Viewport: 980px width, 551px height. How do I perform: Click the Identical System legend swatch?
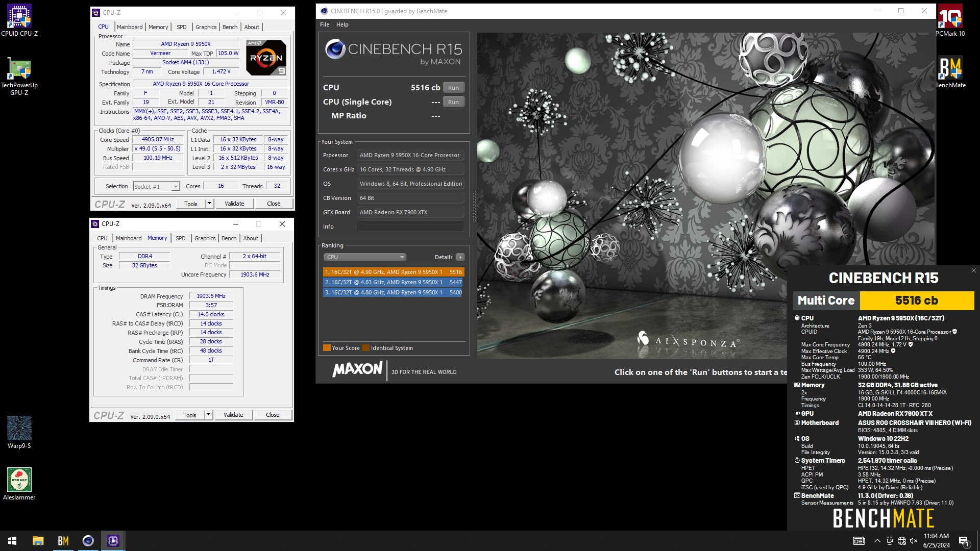(x=365, y=348)
